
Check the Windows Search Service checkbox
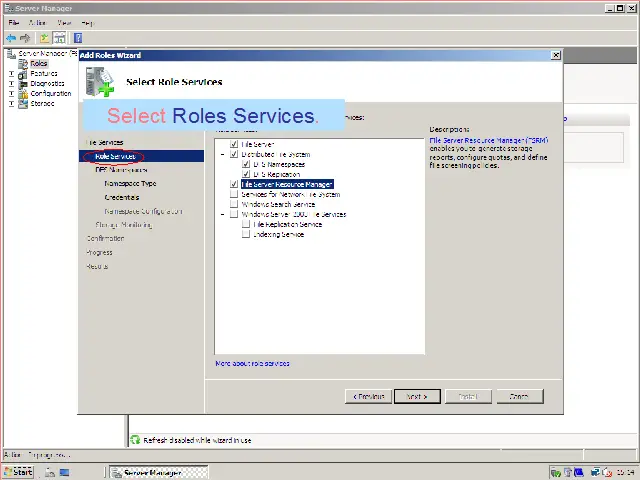click(234, 204)
